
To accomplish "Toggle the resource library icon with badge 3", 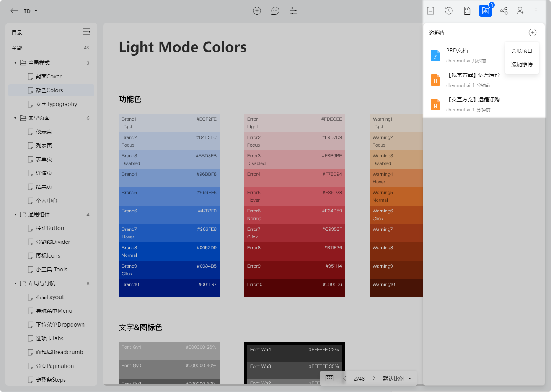I will pyautogui.click(x=486, y=11).
